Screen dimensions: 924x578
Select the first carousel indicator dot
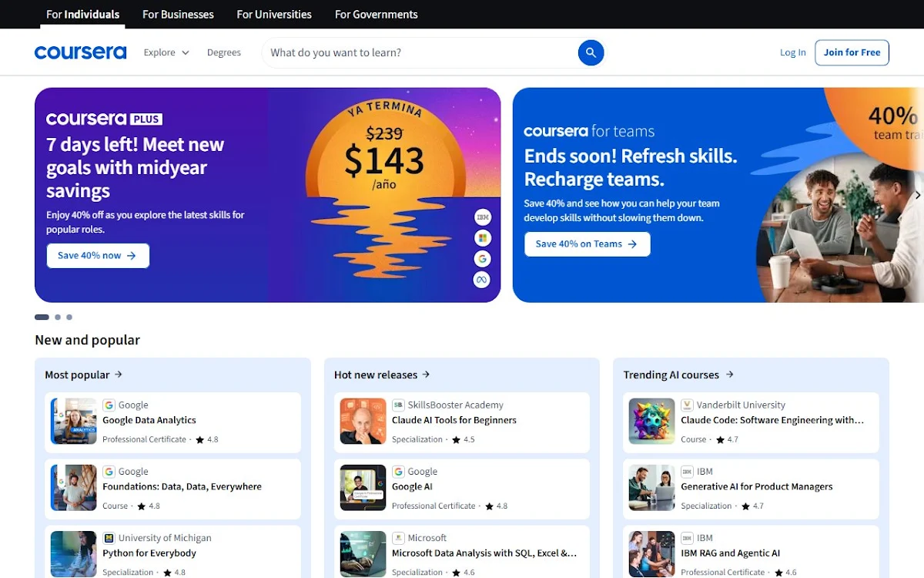pyautogui.click(x=42, y=317)
